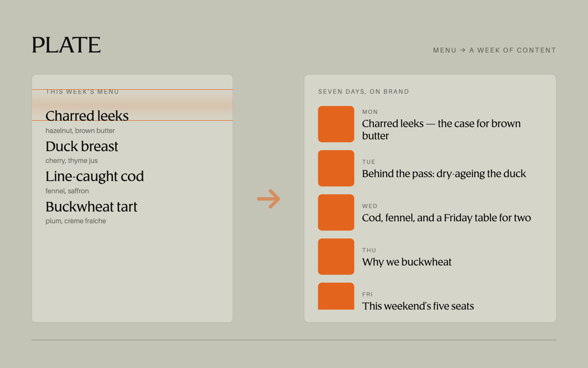Open the 'Why we buckwheat' post
Image resolution: width=588 pixels, height=368 pixels.
[x=407, y=262]
